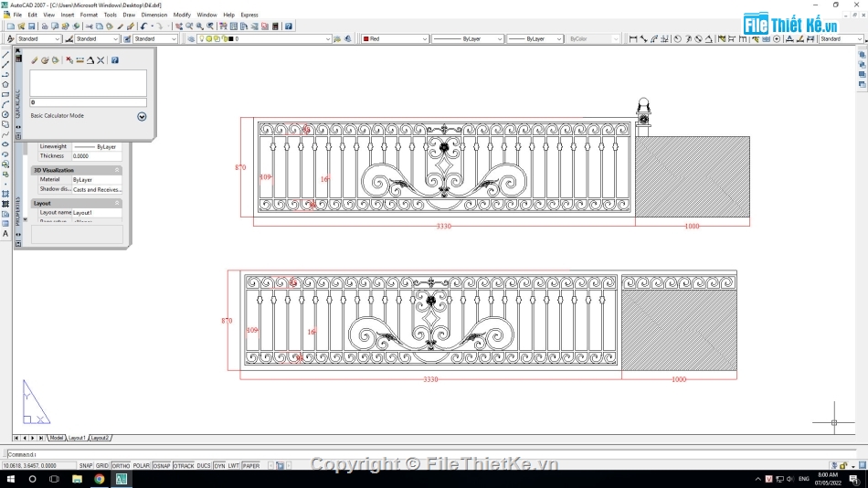
Task: Click the QuickCalc Angle measurement icon
Action: coord(90,59)
